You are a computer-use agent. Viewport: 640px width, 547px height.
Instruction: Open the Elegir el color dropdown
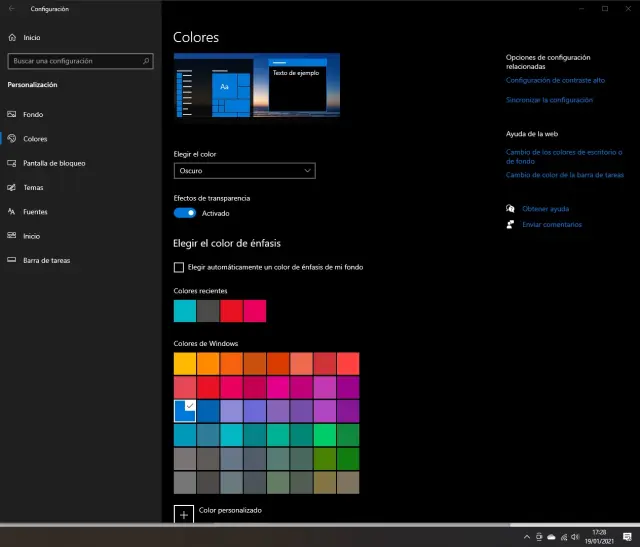coord(244,171)
